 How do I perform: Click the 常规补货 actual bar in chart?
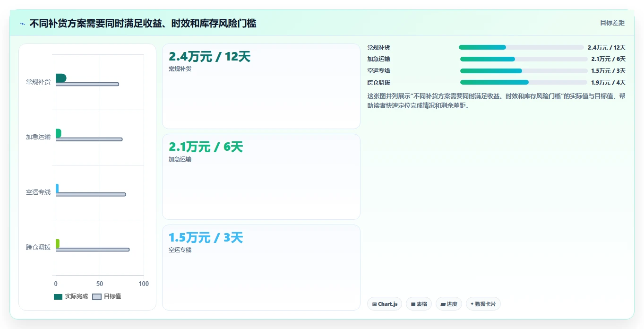(61, 78)
